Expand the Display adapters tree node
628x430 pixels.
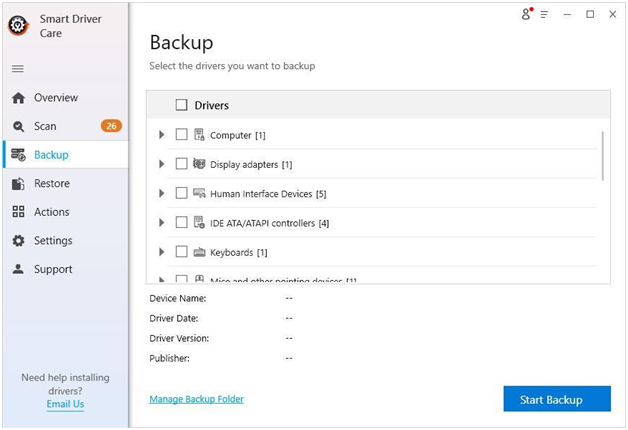161,164
